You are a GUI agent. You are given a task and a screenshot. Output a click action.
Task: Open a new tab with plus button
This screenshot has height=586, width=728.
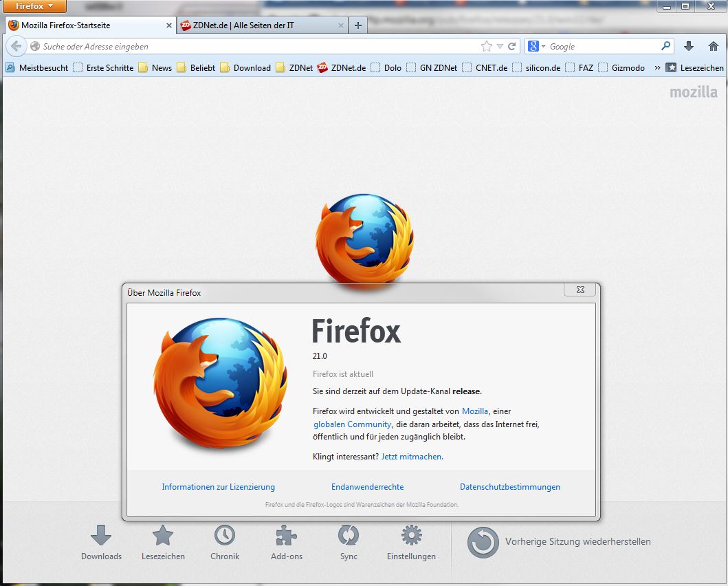coord(358,25)
